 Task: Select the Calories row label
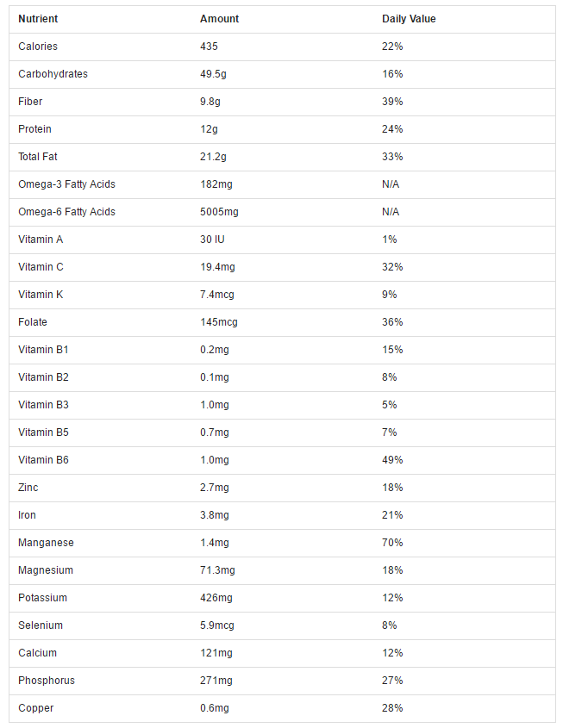pos(38,47)
